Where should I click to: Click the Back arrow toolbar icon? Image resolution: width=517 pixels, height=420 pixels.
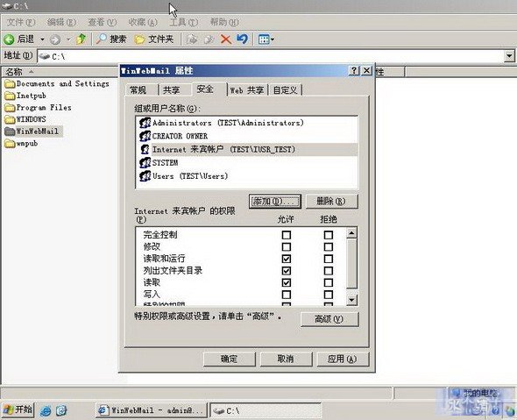(x=9, y=39)
